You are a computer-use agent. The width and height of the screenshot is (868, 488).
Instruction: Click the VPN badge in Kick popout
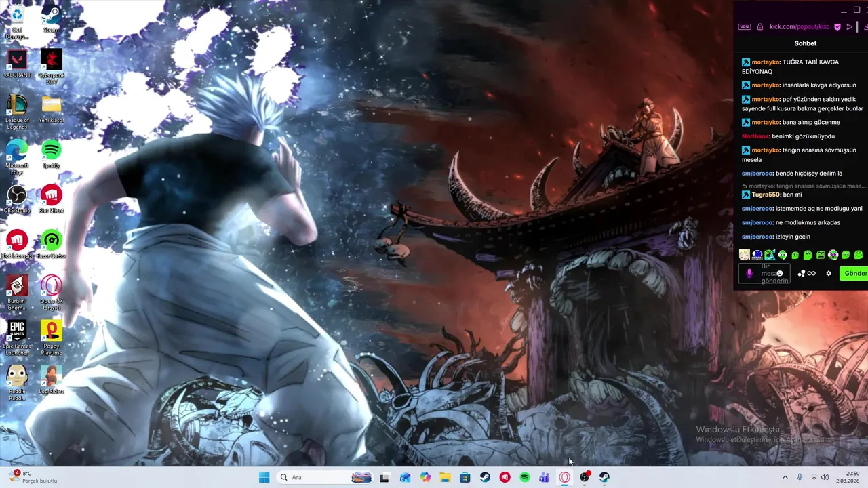pos(745,26)
